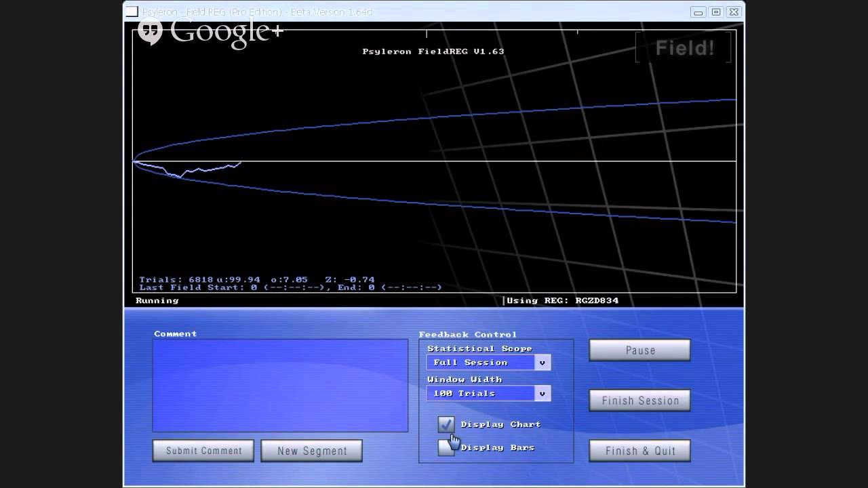868x488 pixels.
Task: Click the Finish & Quit button
Action: pos(639,451)
